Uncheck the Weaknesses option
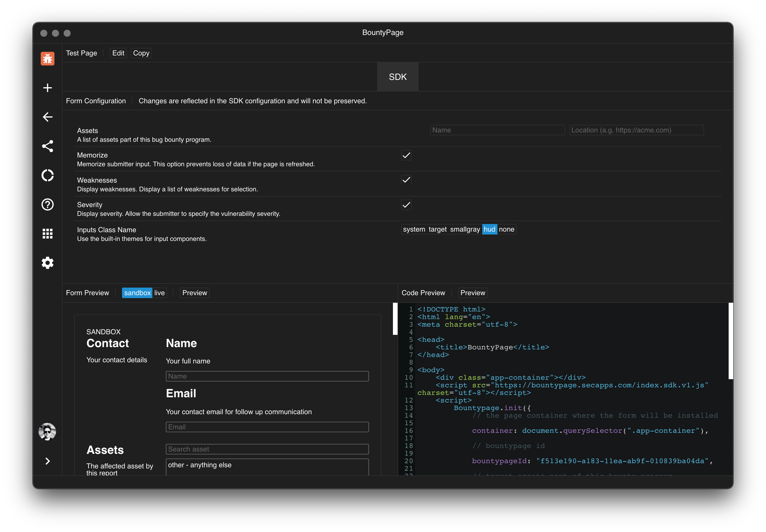The width and height of the screenshot is (766, 532). coord(406,180)
